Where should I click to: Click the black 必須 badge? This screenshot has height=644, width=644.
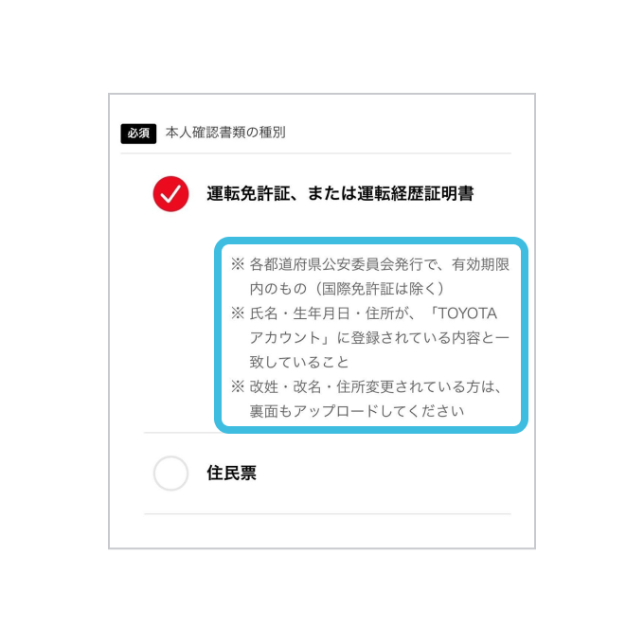(x=138, y=134)
